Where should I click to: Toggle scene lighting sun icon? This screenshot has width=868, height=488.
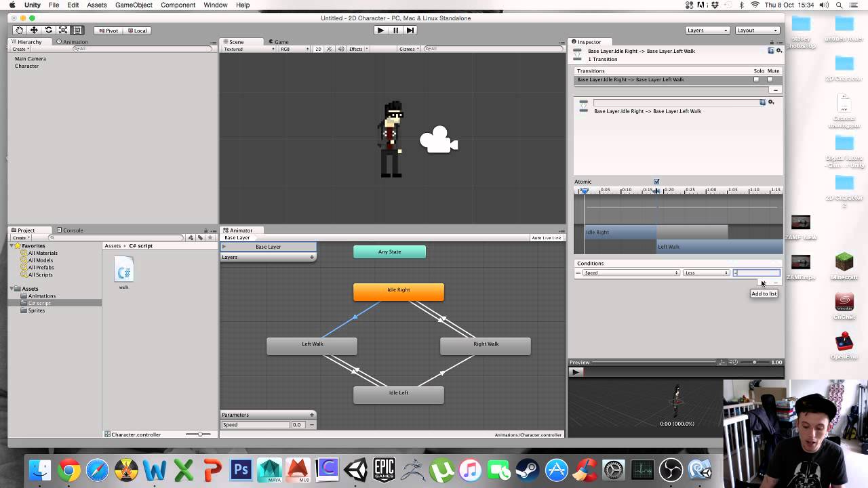[x=330, y=49]
